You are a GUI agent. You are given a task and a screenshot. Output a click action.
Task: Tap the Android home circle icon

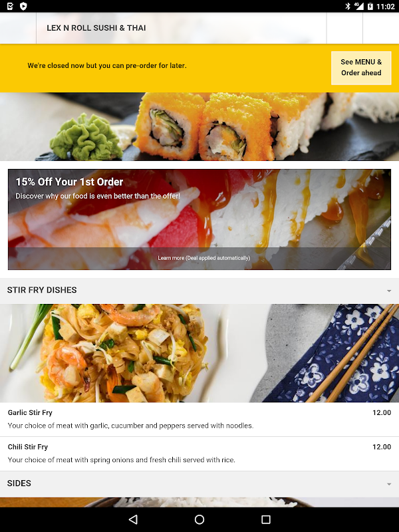click(199, 519)
